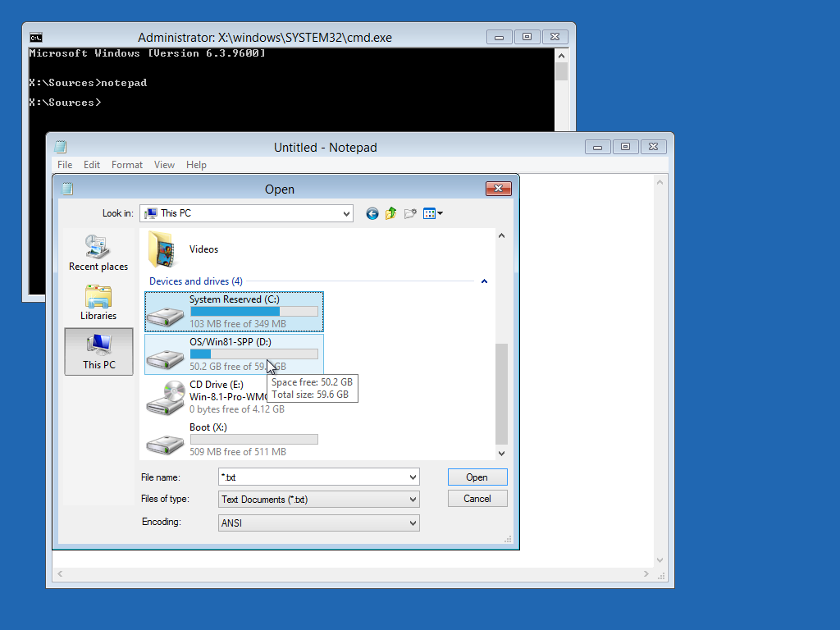Viewport: 840px width, 630px height.
Task: Click '509 MB free of 511 MB' text
Action: (238, 452)
